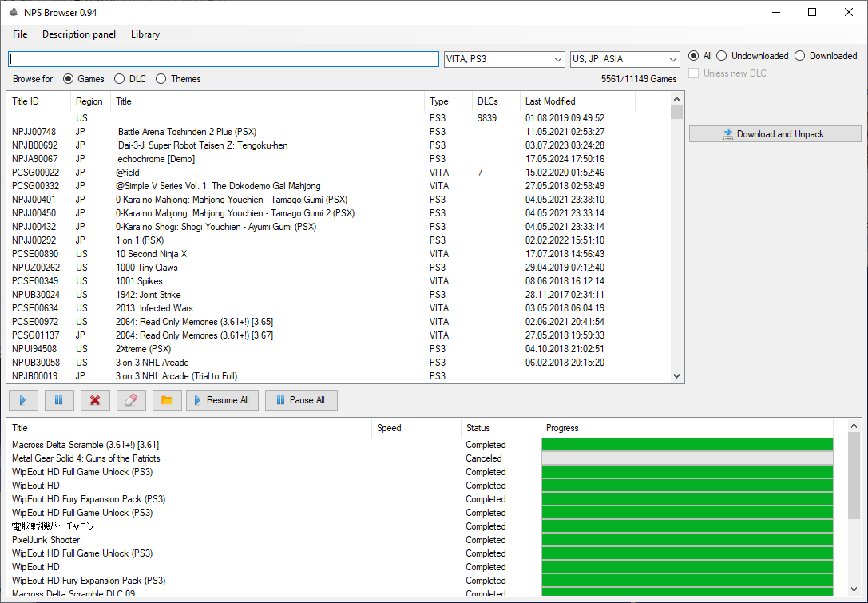Select 2064: Read Only Memories [3.65] row

340,322
